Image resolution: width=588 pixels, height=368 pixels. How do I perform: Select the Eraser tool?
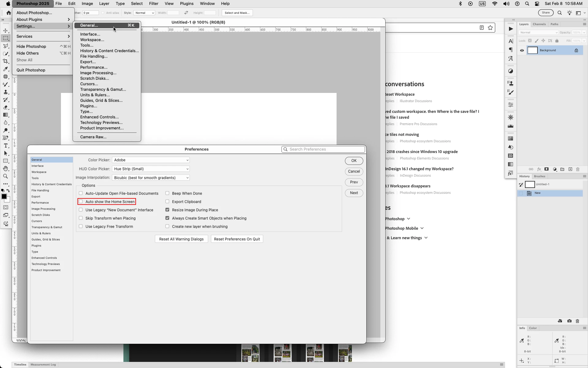(x=6, y=107)
